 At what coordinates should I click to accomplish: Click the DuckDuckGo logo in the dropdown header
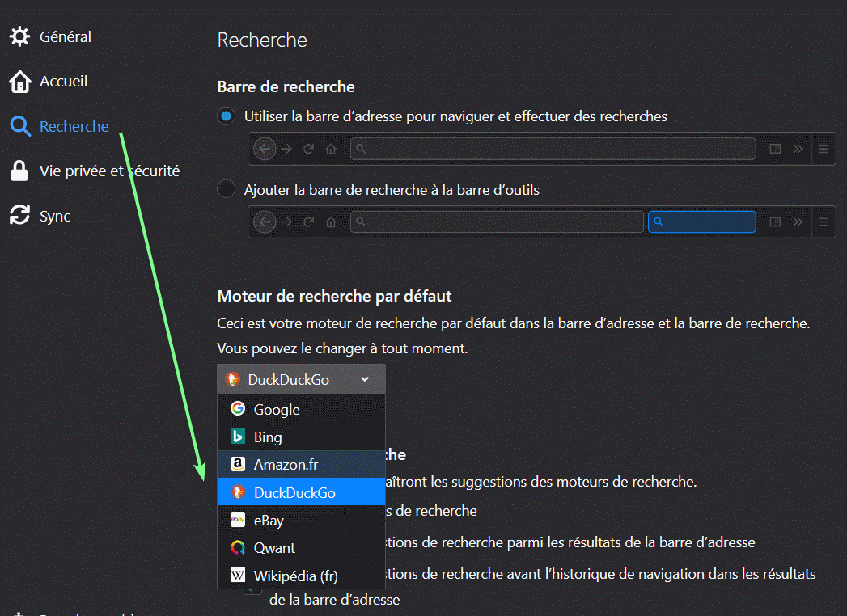(233, 379)
